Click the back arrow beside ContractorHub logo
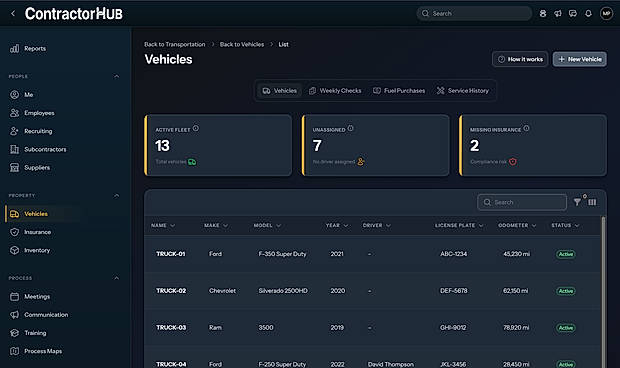The height and width of the screenshot is (368, 620). [13, 13]
